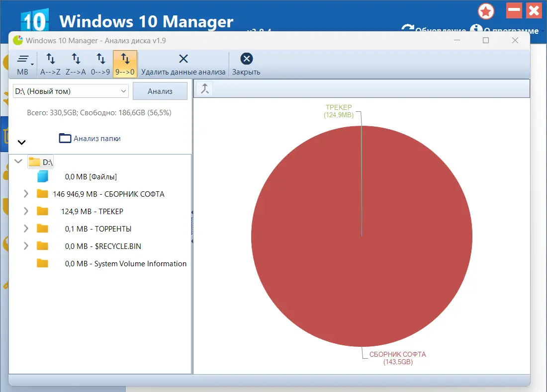Click the СБОРНИК СОФТА (143,5GB) chart label
The image size is (547, 392).
coord(398,358)
